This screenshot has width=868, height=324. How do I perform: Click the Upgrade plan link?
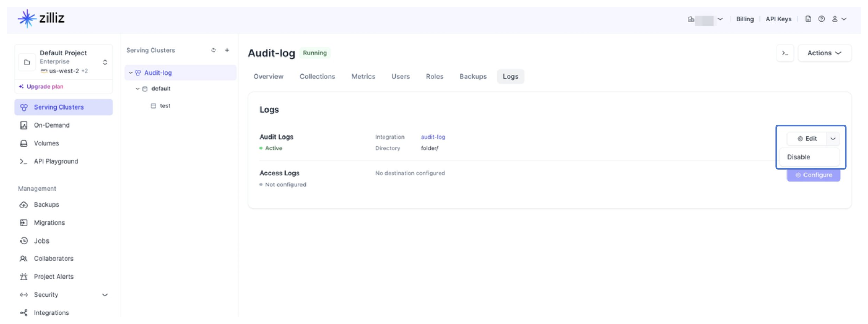[x=42, y=87]
